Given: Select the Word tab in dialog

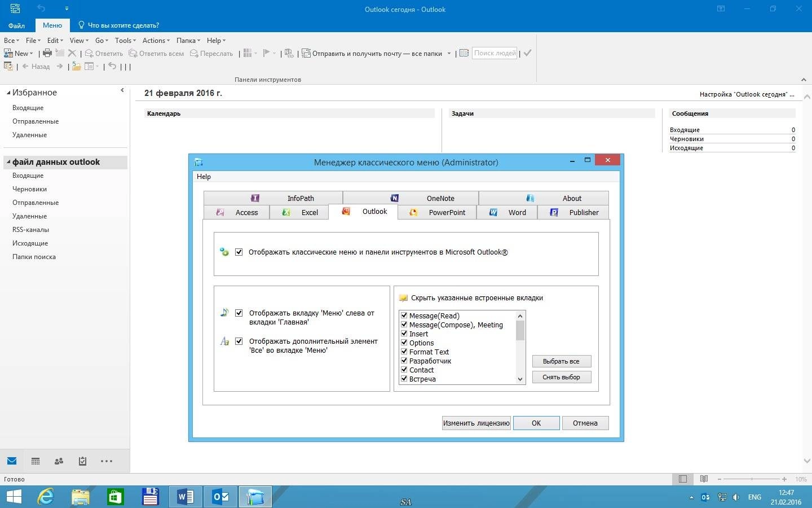Looking at the screenshot, I should pyautogui.click(x=507, y=212).
